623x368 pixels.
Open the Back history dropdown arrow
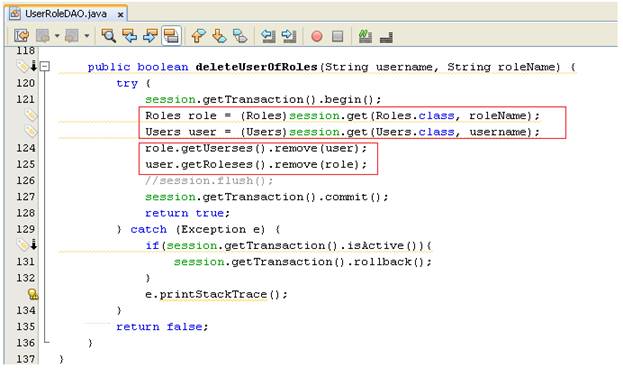click(x=57, y=36)
